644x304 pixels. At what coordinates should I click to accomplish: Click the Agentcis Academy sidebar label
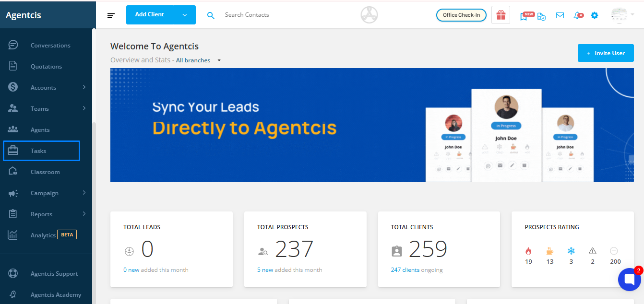(56, 295)
